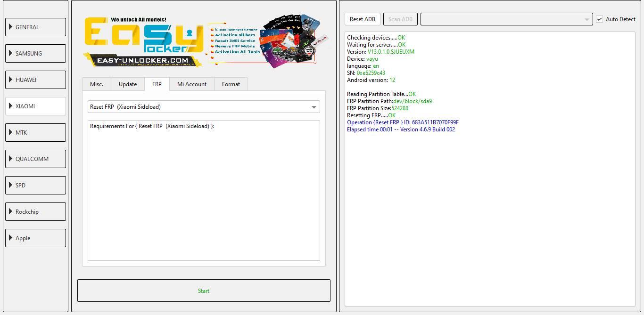Switch to the FRP tab
This screenshot has width=644, height=315.
tap(157, 84)
